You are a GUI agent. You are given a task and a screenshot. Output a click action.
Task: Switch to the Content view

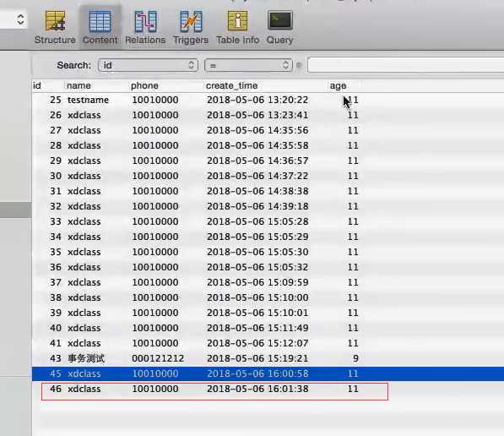(100, 27)
